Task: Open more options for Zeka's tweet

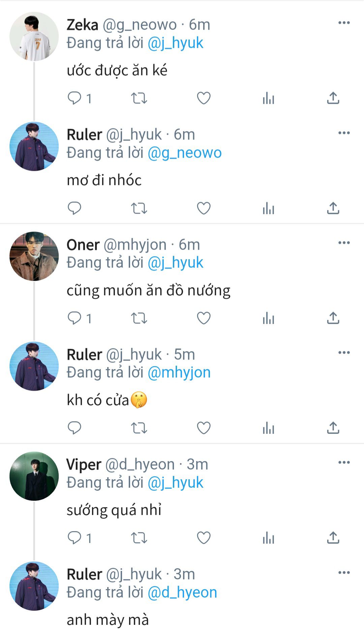Action: click(344, 23)
